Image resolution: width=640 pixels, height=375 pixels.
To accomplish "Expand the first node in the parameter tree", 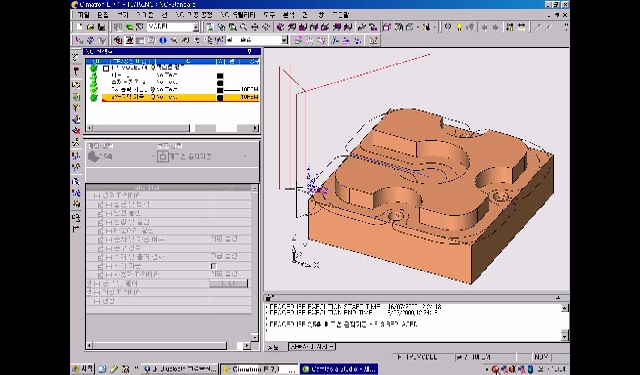I will [97, 196].
